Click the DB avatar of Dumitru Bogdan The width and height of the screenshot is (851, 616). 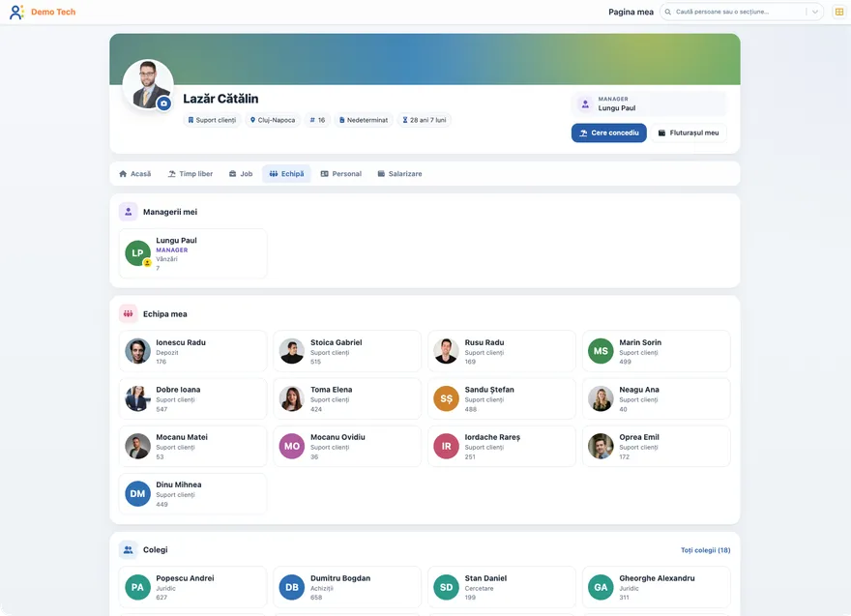292,587
